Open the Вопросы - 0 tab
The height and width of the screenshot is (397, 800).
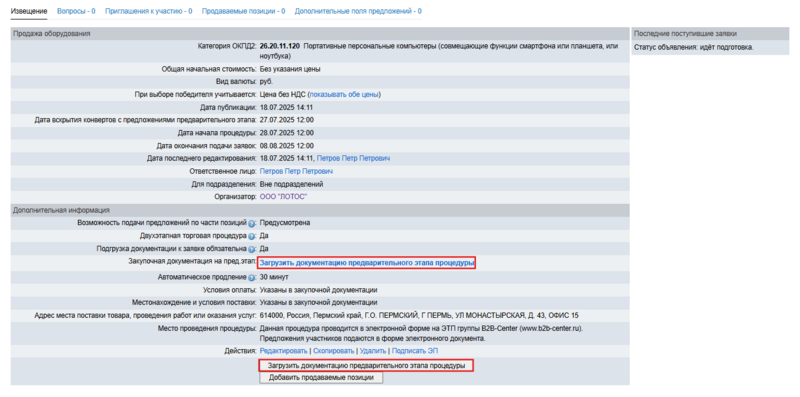76,11
